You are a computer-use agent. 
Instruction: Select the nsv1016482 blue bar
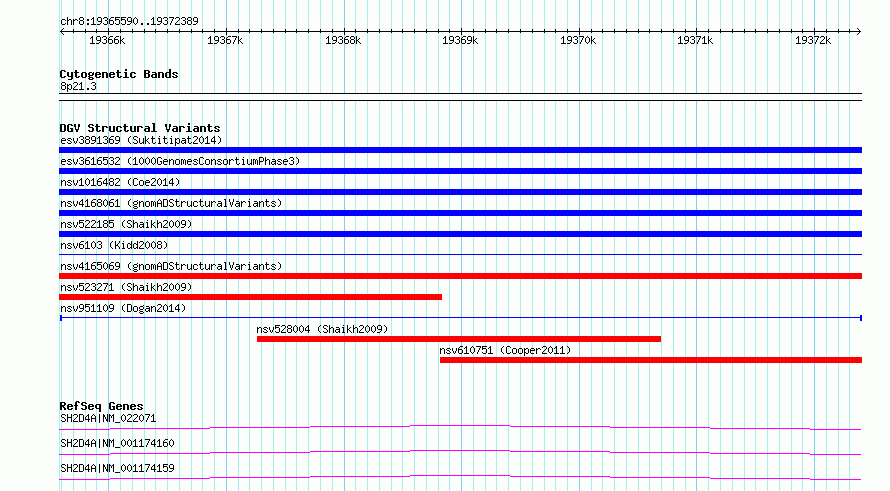(460, 192)
